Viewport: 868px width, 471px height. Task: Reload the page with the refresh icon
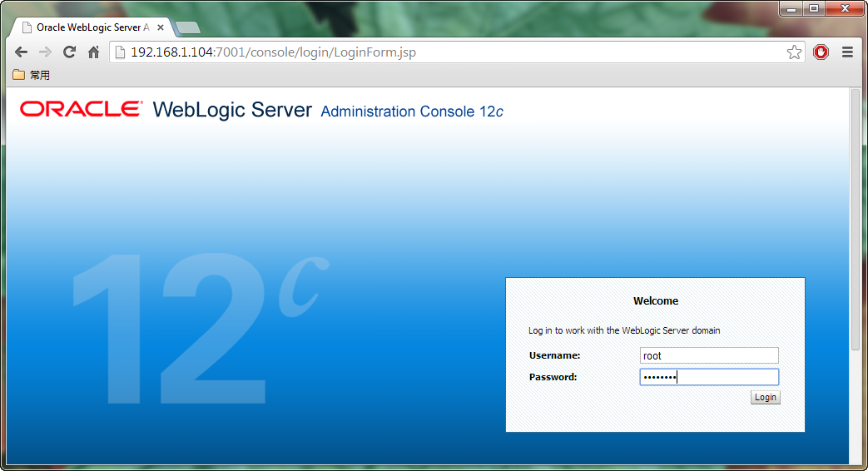[69, 52]
